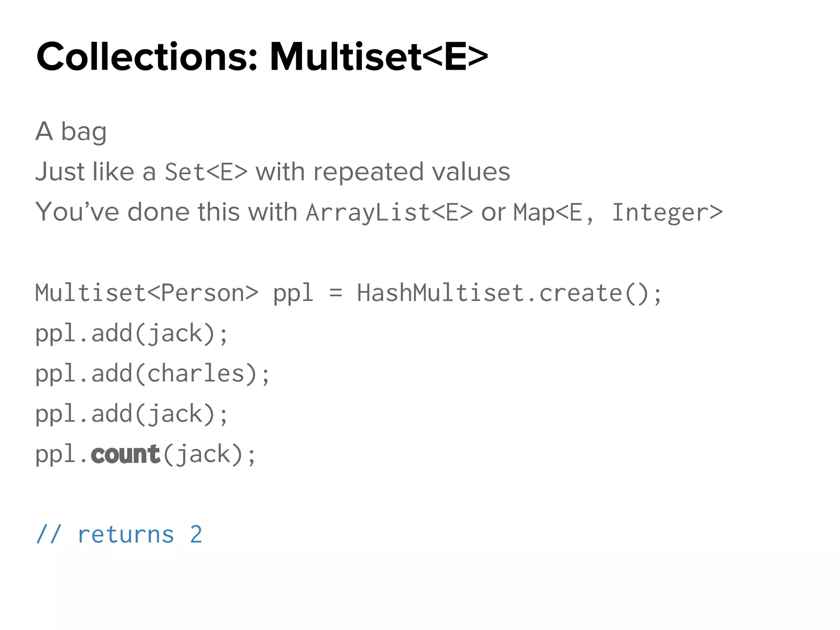This screenshot has height=630, width=840.
Task: Click the phrase "with repeated values"
Action: (x=383, y=171)
